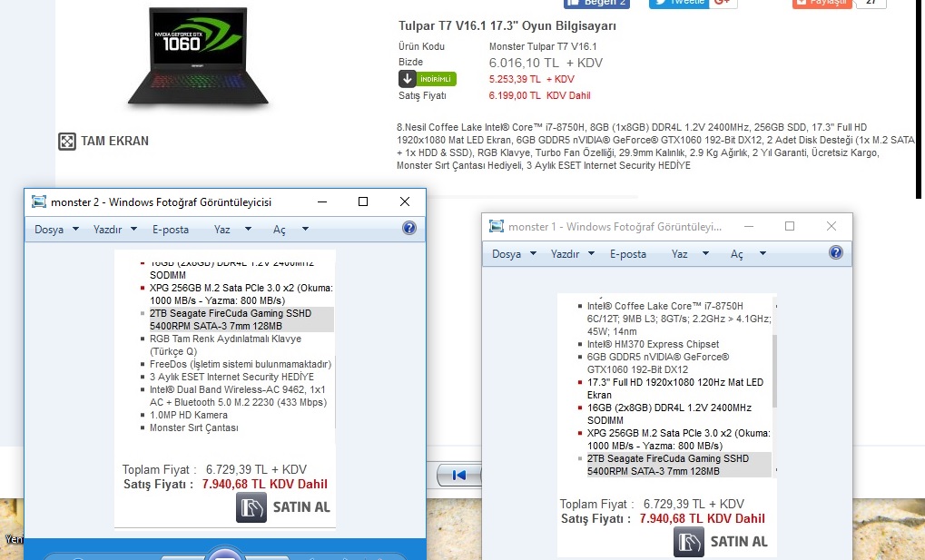This screenshot has width=925, height=560.
Task: Click Monster Sırt Çantası row
Action: (190, 427)
